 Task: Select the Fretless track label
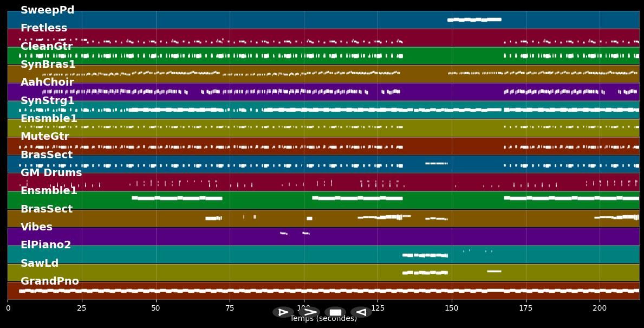pos(44,28)
